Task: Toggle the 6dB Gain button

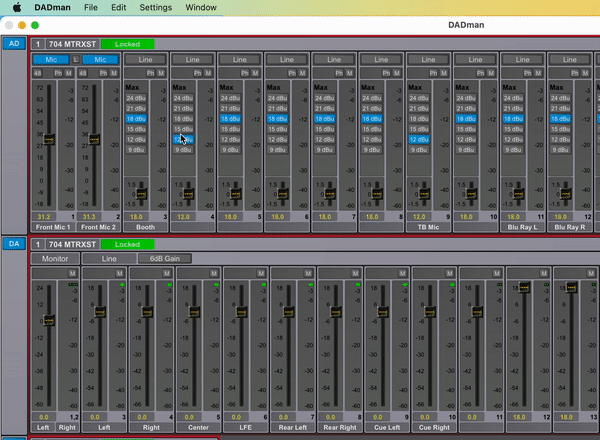Action: click(165, 259)
